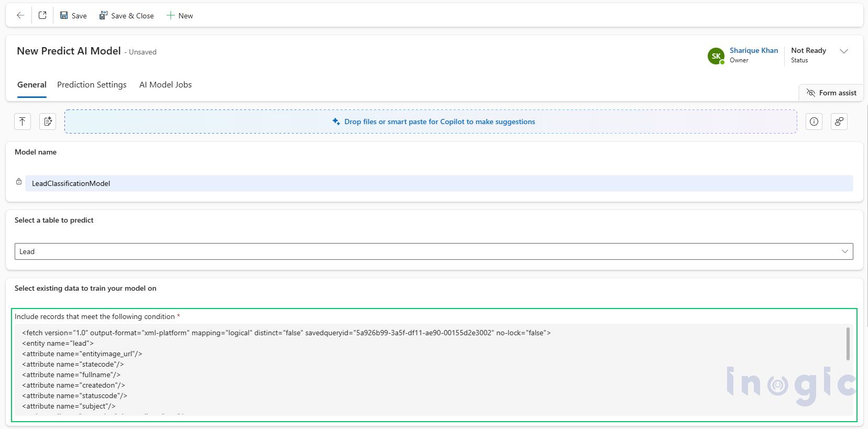Select the General tab
This screenshot has width=868, height=429.
[x=32, y=85]
